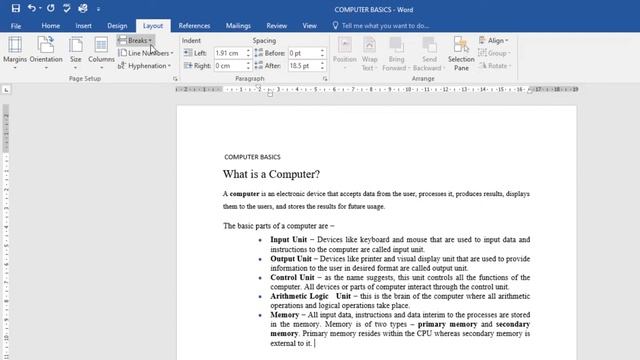Click the Bring Forward button

[x=396, y=53]
